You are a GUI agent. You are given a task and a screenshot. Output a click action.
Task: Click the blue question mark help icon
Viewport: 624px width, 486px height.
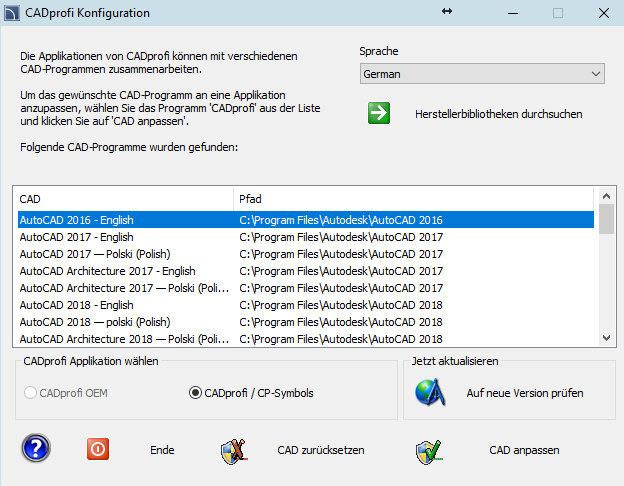click(x=37, y=449)
